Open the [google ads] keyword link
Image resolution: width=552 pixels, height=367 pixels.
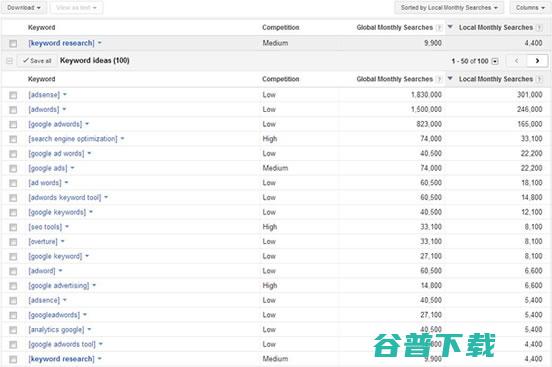point(48,168)
